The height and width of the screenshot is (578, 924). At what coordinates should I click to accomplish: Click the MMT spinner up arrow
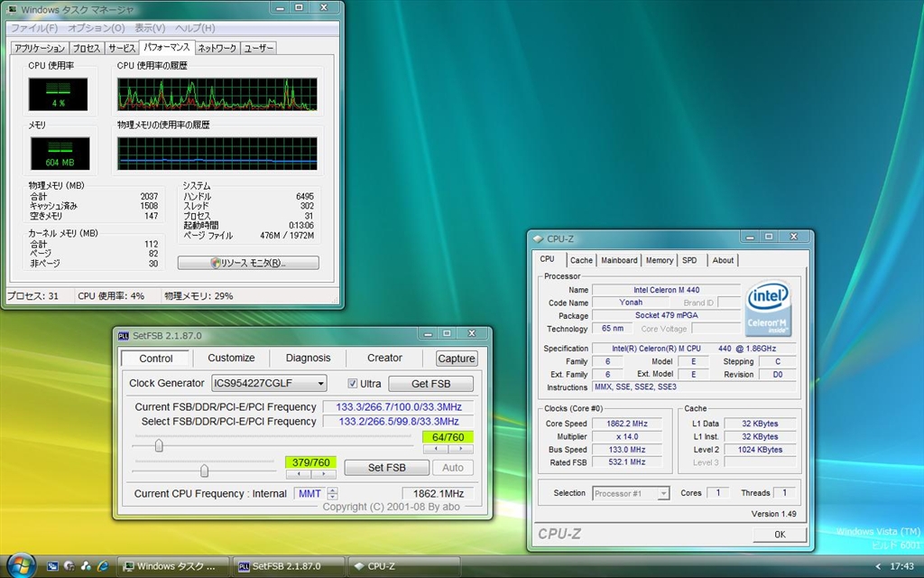coord(332,490)
